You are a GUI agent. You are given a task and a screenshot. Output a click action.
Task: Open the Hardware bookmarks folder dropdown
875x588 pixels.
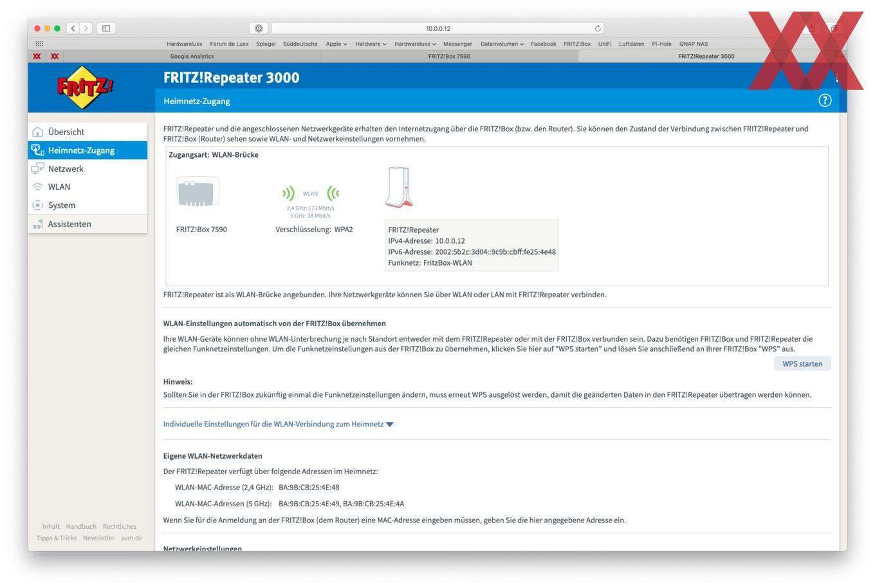point(371,44)
